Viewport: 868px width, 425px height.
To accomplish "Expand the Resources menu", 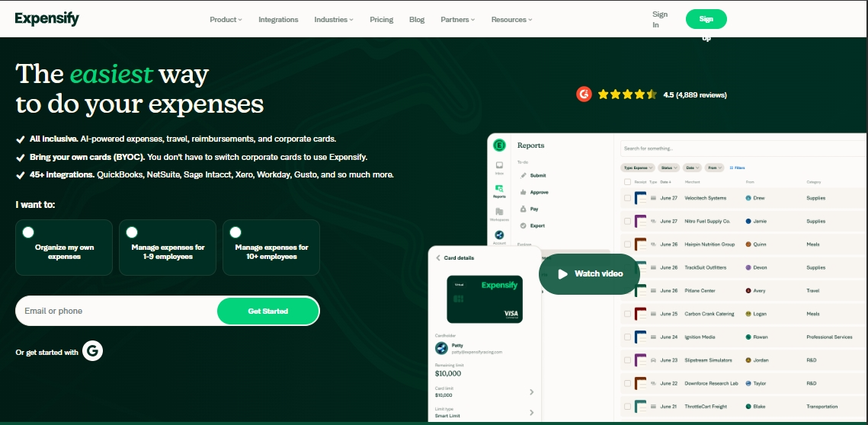I will pos(511,19).
